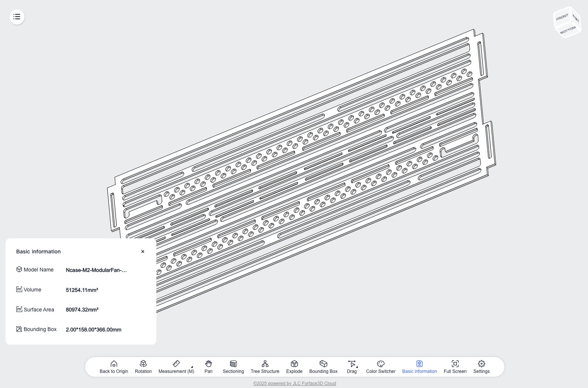Toggle the Bounding Box display
This screenshot has width=588, height=388.
[x=323, y=364]
